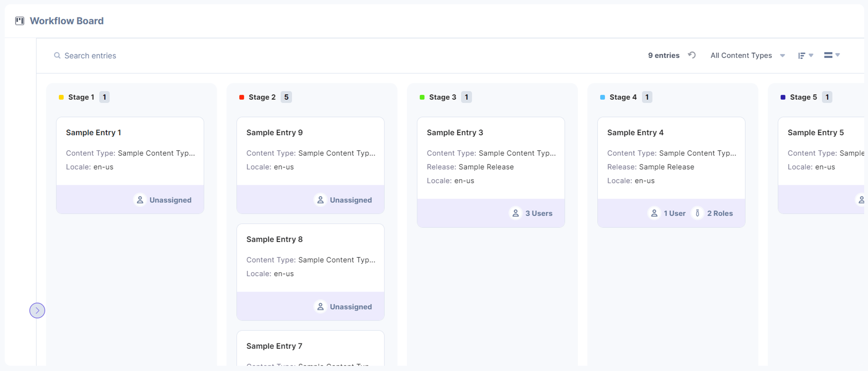The width and height of the screenshot is (868, 371).
Task: Click the red Stage 2 color marker
Action: click(x=242, y=97)
